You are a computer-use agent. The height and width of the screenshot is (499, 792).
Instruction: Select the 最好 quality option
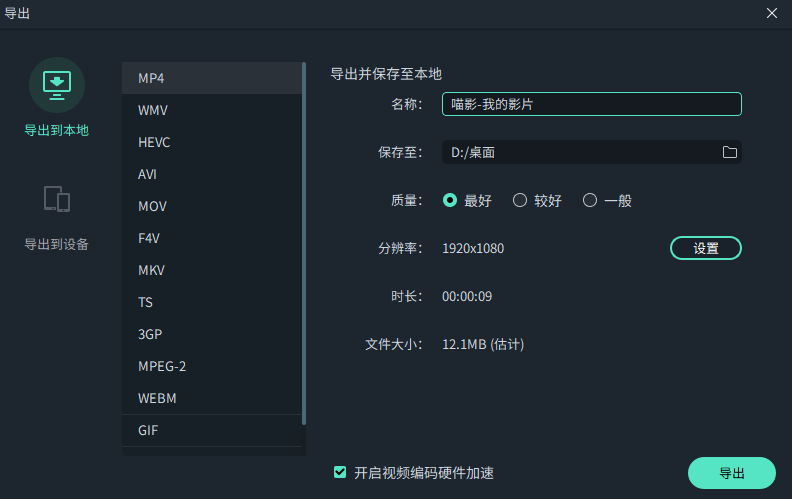point(450,200)
